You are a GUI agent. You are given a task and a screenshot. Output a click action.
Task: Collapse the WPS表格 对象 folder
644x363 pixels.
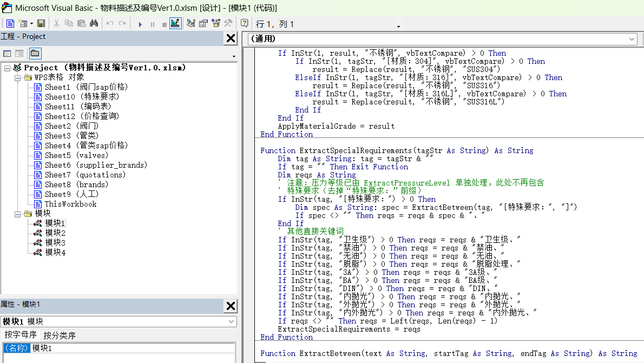pos(18,77)
